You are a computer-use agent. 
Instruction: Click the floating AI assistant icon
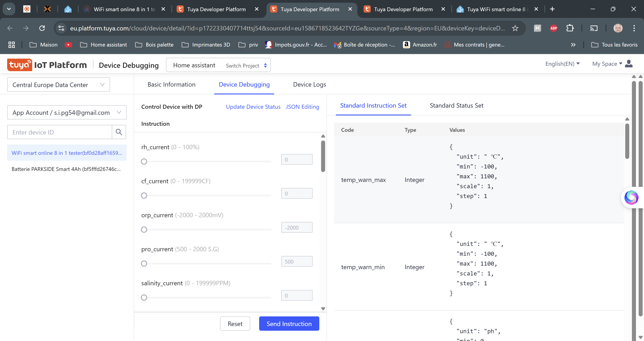(x=631, y=197)
